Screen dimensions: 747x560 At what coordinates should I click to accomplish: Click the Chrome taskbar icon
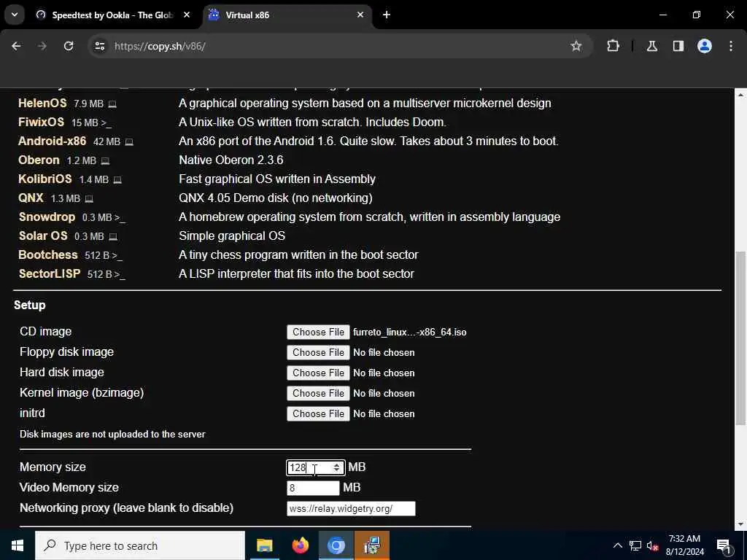point(336,545)
